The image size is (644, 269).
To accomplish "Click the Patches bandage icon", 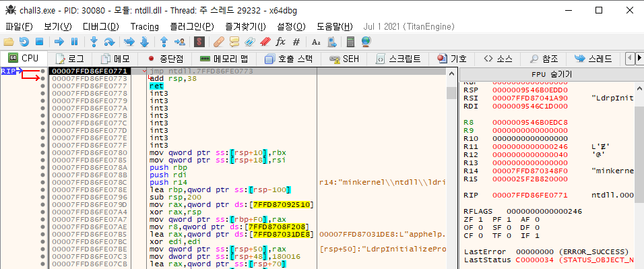I will pyautogui.click(x=219, y=42).
